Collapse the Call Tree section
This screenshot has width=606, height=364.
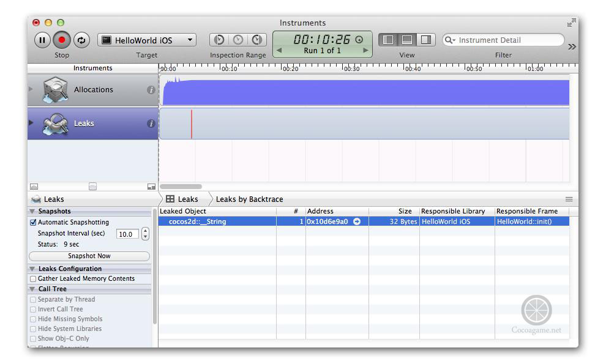(32, 289)
